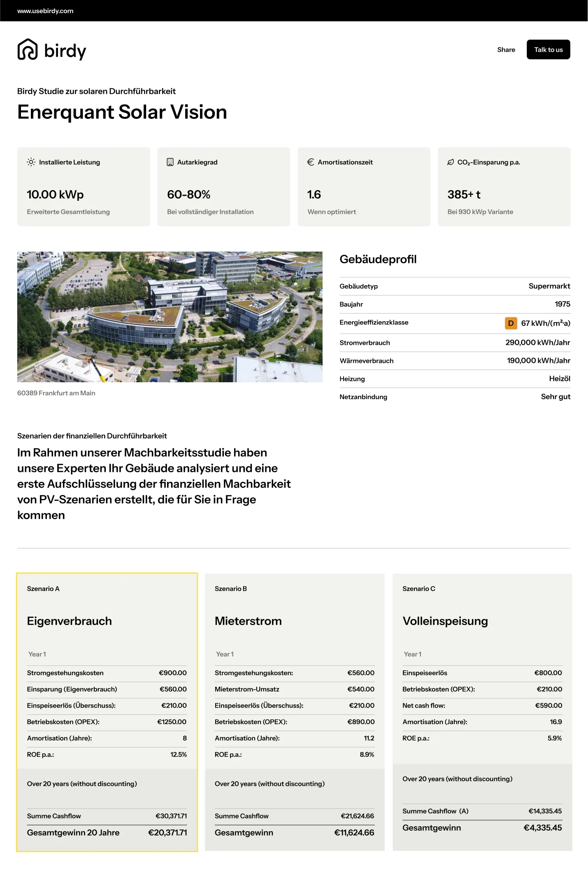This screenshot has width=588, height=869.
Task: Click the euro icon beside Amortisationszeit
Action: coord(311,162)
